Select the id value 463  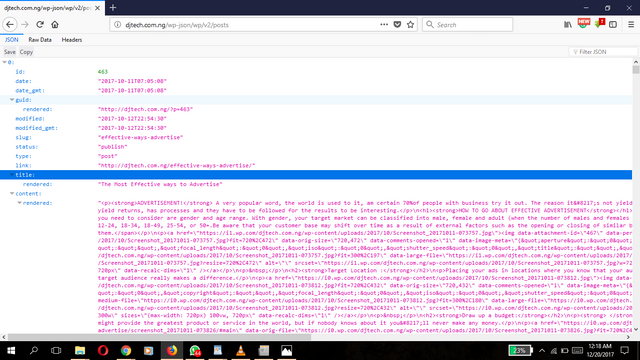coord(103,72)
